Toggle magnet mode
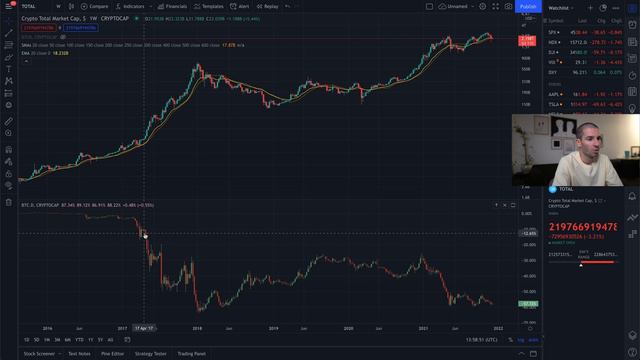 pos(9,149)
